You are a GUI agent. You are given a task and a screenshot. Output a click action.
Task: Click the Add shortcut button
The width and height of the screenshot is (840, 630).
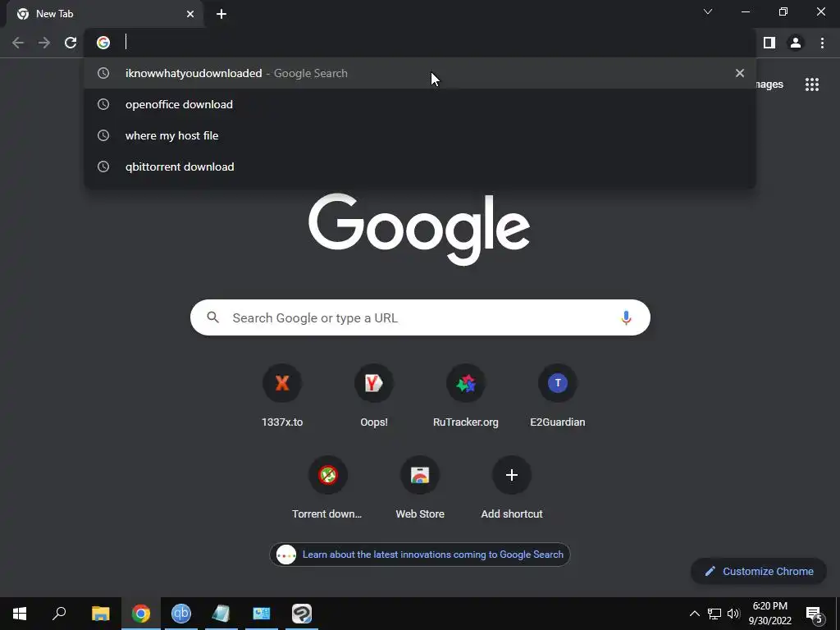click(512, 487)
